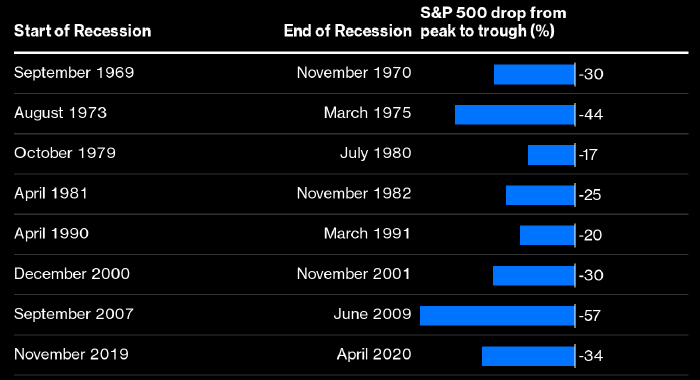Click the 'End of Recession' column header

pyautogui.click(x=347, y=31)
